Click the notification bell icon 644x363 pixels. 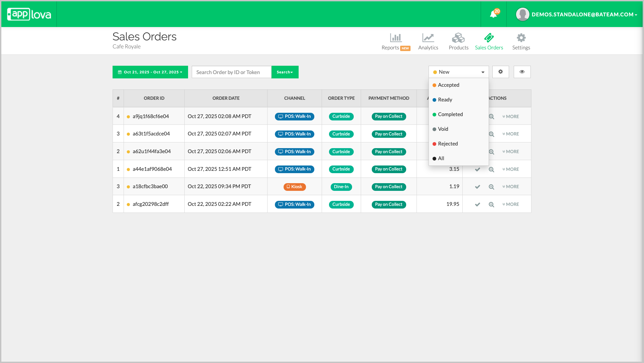[493, 14]
